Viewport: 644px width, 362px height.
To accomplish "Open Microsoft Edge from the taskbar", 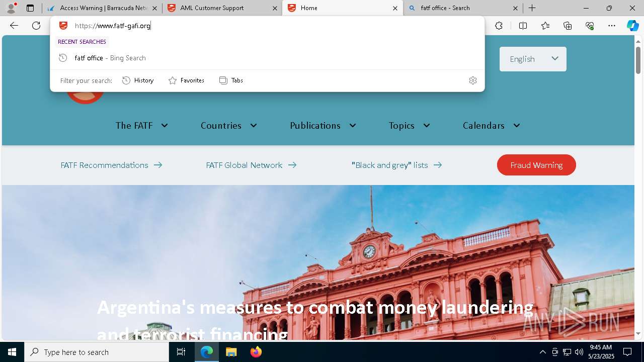I will (207, 352).
